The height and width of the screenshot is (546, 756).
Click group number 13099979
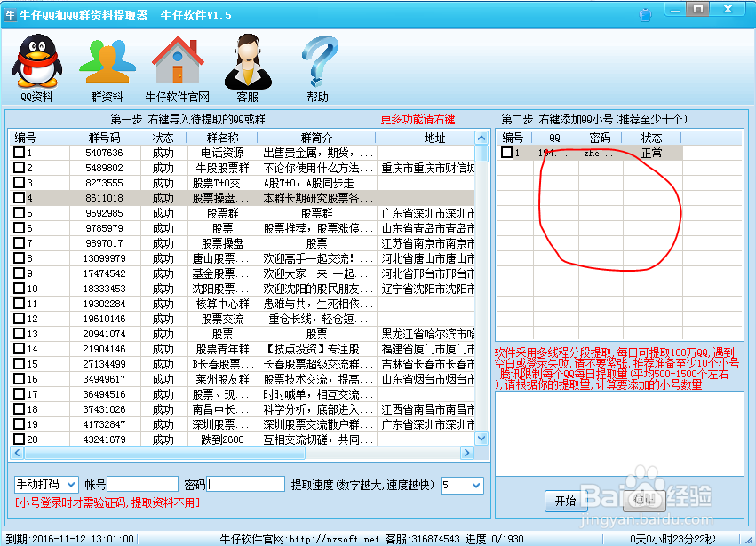tap(104, 258)
